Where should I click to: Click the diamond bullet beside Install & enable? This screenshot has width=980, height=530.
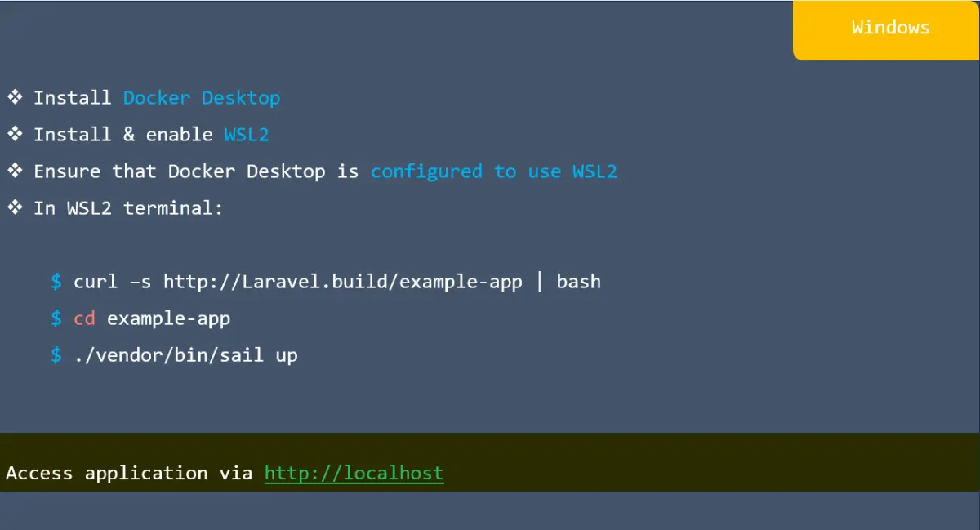point(16,135)
